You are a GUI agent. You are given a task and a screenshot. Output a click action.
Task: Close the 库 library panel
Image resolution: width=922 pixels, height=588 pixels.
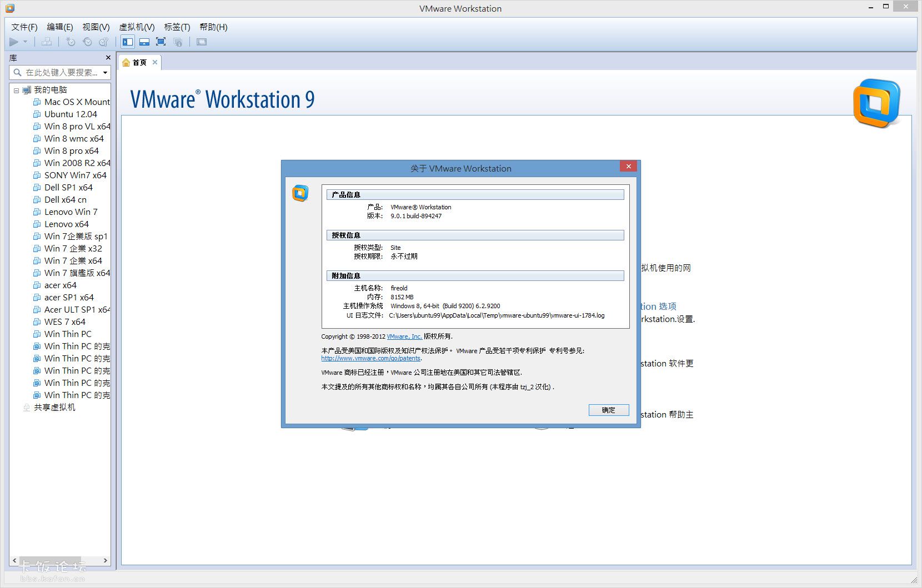click(108, 58)
